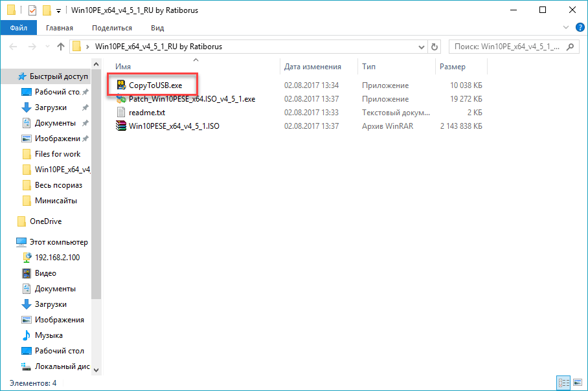Click the Back navigation arrow
This screenshot has width=588, height=391.
tap(14, 47)
